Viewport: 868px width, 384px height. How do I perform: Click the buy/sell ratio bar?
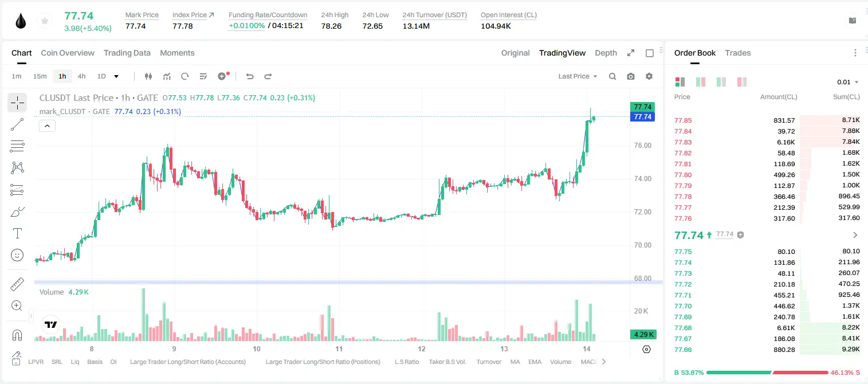pos(767,373)
